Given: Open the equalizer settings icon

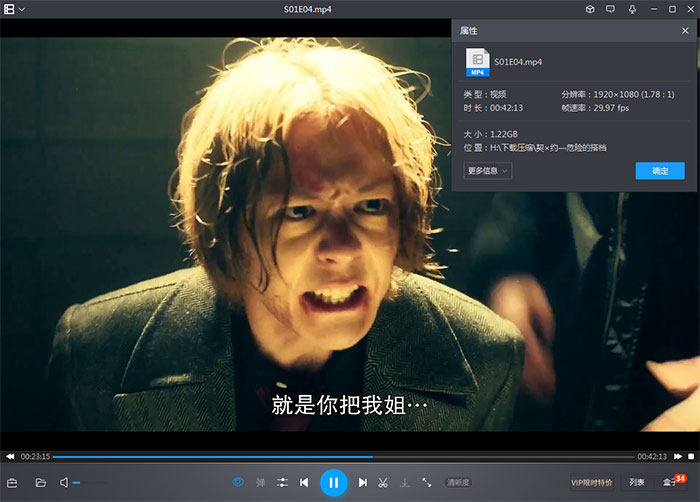Looking at the screenshot, I should (x=283, y=483).
